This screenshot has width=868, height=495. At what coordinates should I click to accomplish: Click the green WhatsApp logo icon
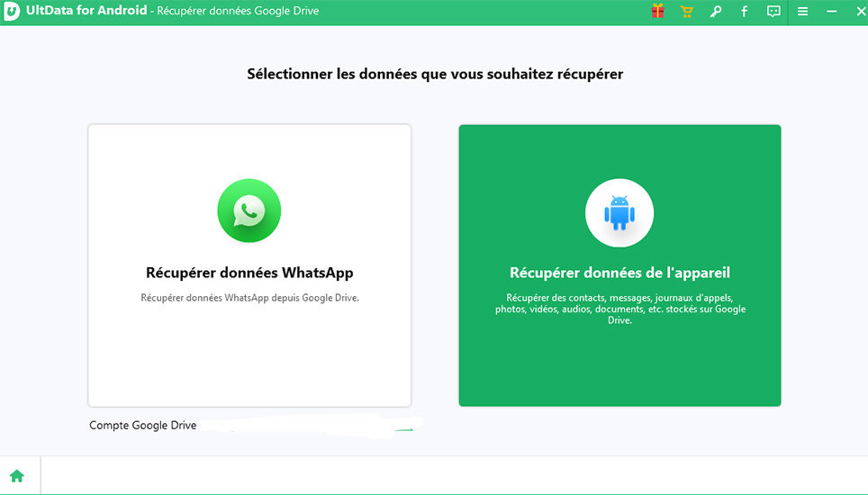(x=249, y=211)
